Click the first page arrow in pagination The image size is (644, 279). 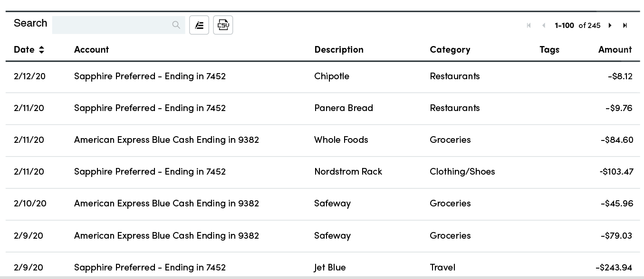pyautogui.click(x=529, y=26)
